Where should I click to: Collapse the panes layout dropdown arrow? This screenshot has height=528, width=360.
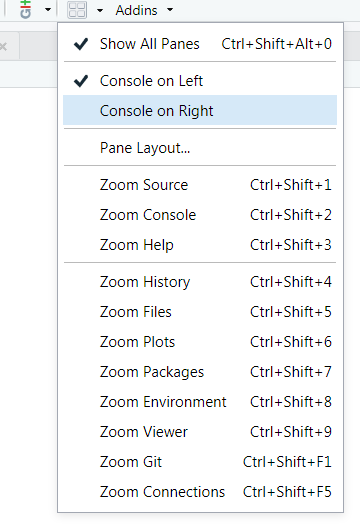(x=100, y=10)
